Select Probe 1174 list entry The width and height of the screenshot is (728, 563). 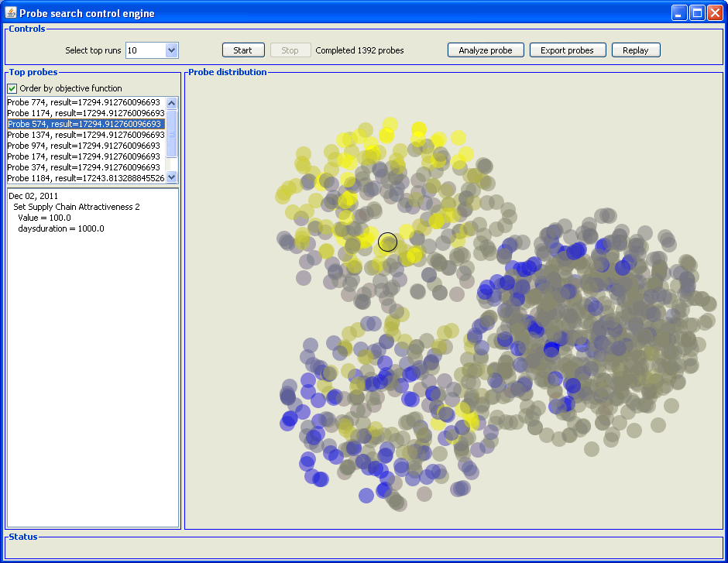84,113
